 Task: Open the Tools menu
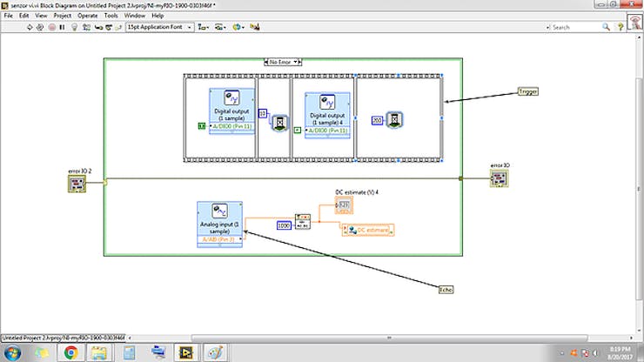111,16
